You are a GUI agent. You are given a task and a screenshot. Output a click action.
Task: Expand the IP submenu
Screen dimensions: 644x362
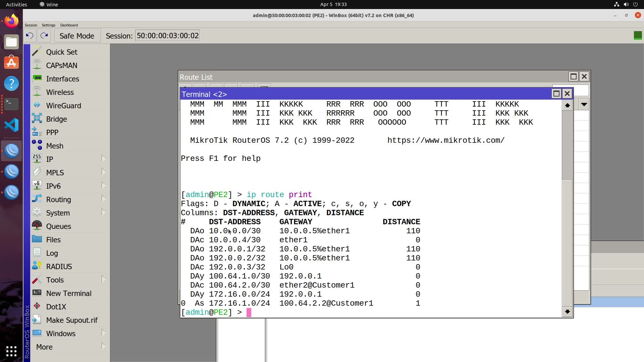(70, 159)
